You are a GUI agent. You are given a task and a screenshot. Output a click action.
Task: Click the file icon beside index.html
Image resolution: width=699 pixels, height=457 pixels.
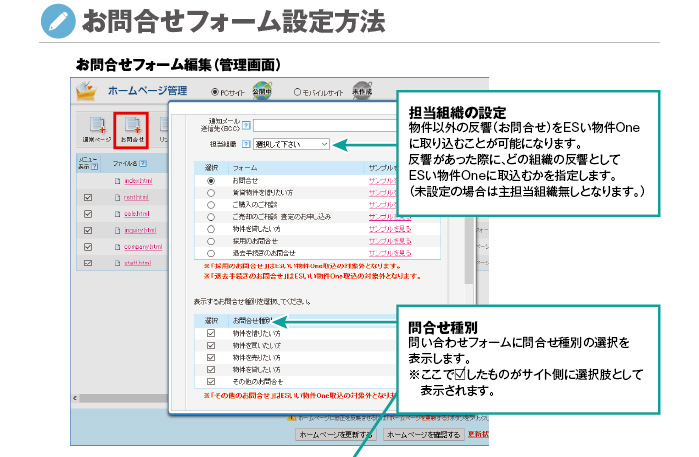(117, 181)
